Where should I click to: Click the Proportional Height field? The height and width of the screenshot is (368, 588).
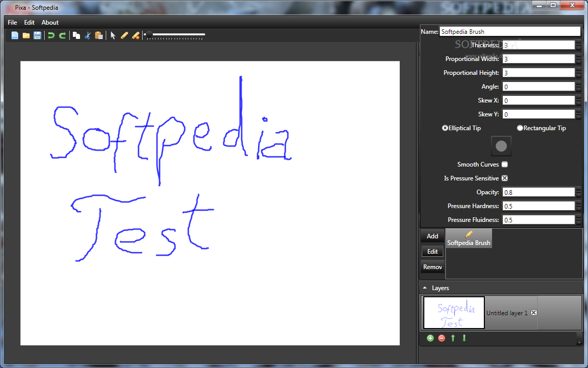(x=539, y=73)
